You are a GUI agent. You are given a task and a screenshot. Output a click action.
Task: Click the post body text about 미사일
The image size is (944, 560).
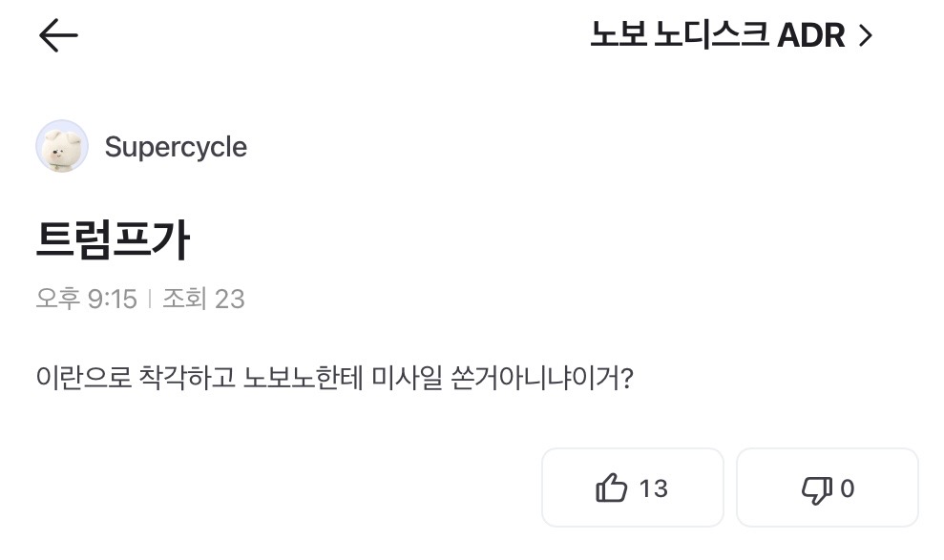pyautogui.click(x=334, y=378)
